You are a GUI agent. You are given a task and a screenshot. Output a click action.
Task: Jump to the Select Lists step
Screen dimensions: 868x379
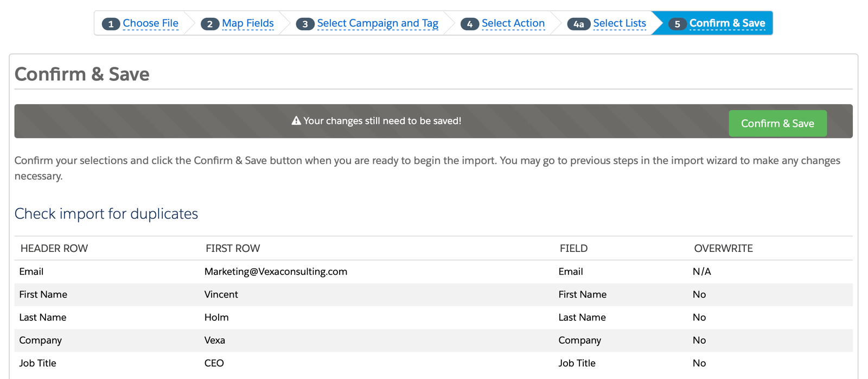click(x=620, y=23)
